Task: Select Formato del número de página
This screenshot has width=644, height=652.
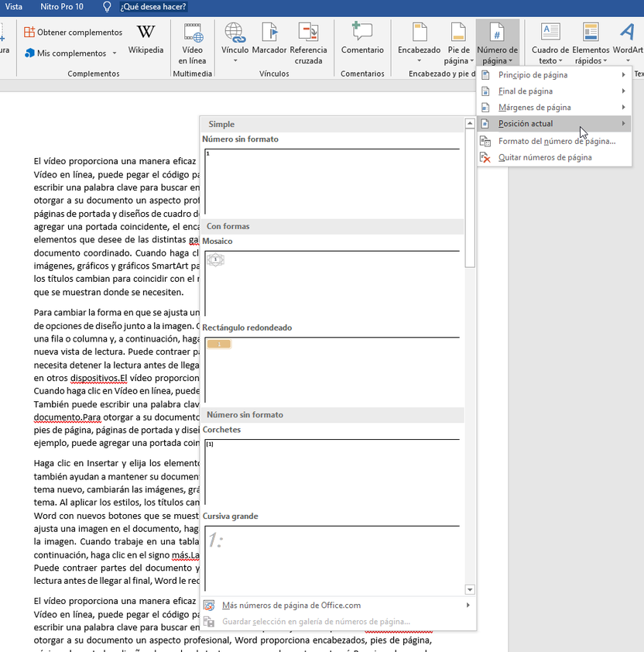Action: click(x=557, y=141)
